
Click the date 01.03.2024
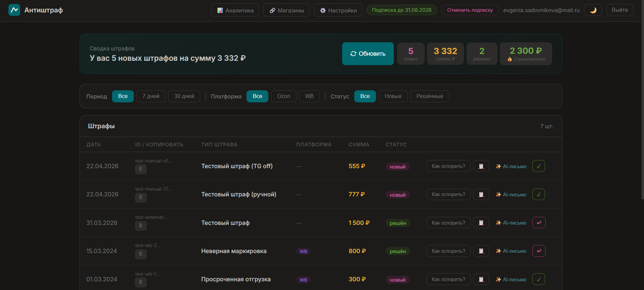point(102,279)
